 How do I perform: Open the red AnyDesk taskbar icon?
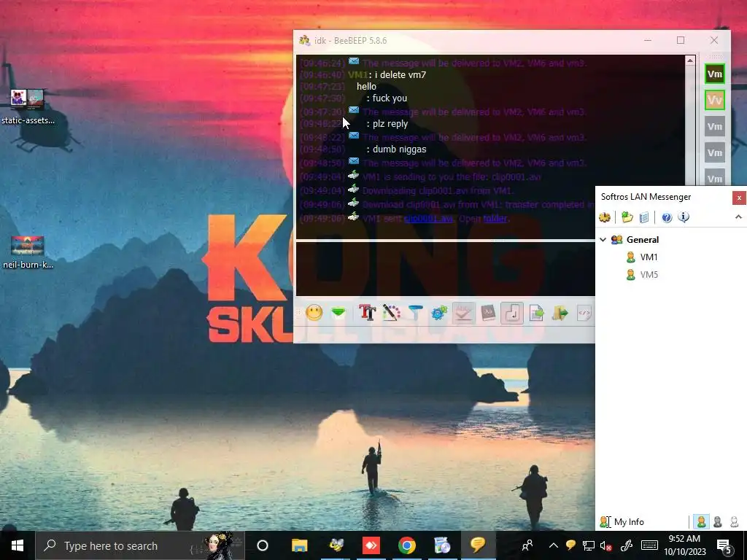371,545
